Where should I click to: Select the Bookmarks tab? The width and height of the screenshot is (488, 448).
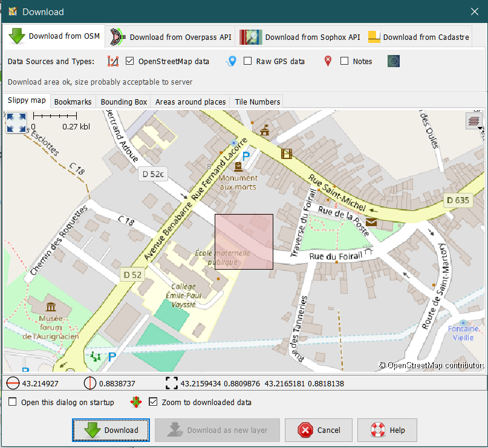[73, 102]
